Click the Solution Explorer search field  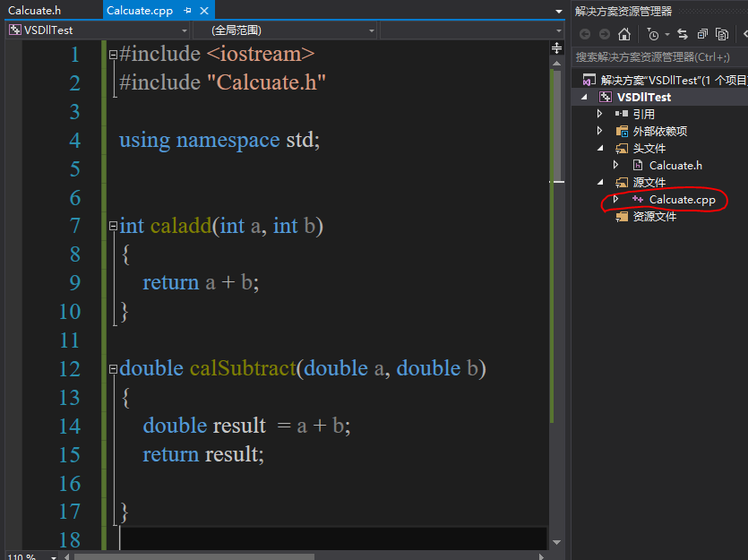(659, 57)
